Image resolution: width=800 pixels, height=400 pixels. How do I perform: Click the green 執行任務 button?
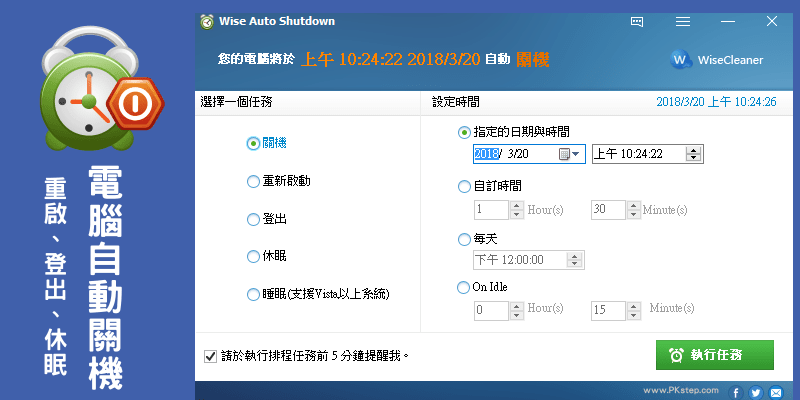(714, 355)
